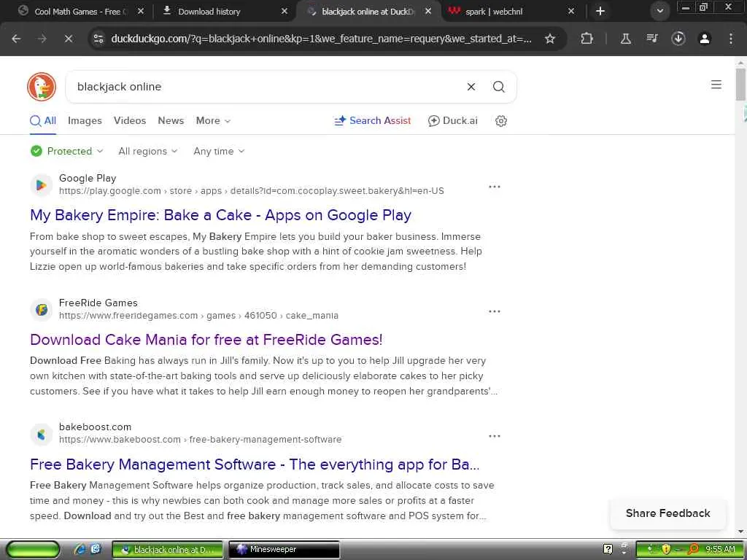
Task: Open the search settings gear icon
Action: coord(501,121)
